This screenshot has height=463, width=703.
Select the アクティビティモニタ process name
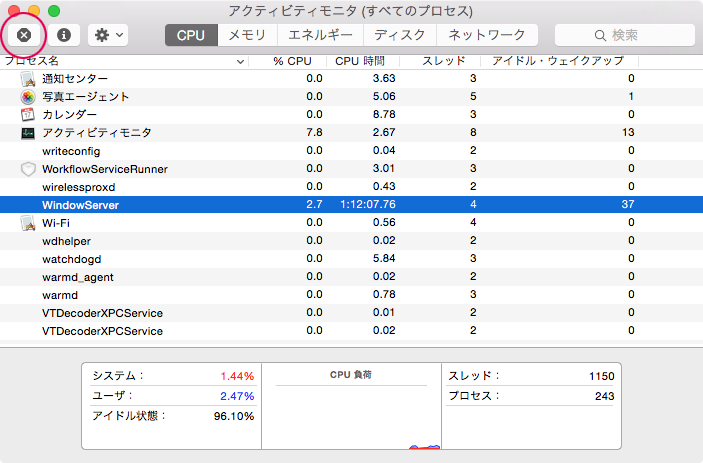(97, 133)
